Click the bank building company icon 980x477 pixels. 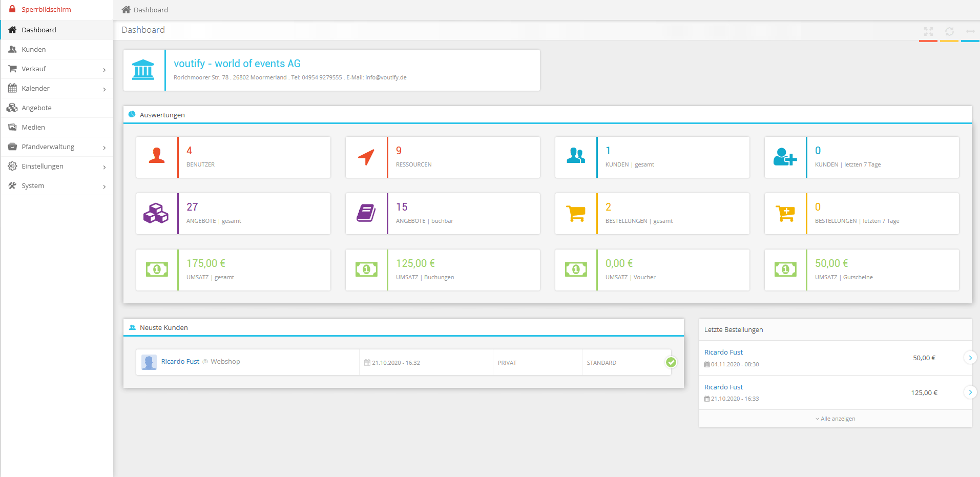143,70
